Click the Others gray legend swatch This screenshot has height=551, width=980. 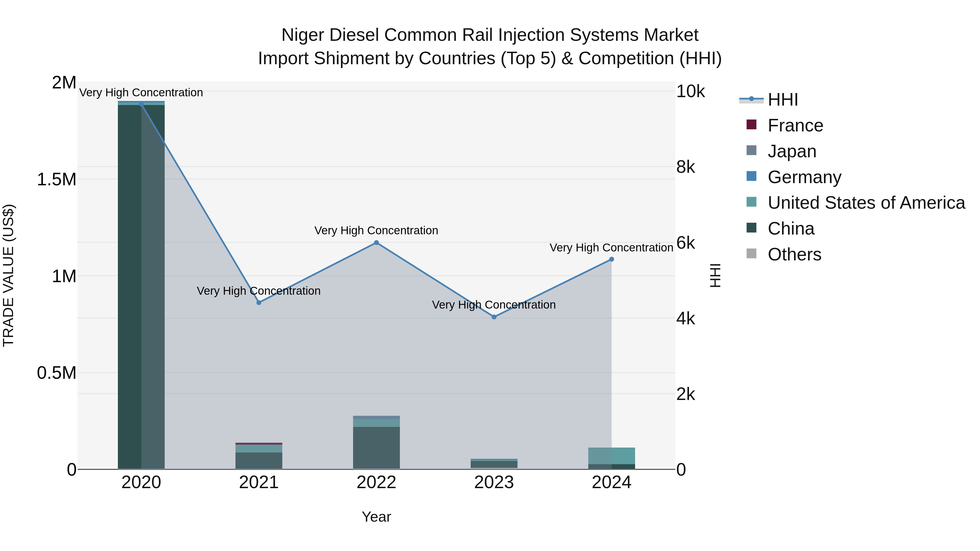pos(751,254)
